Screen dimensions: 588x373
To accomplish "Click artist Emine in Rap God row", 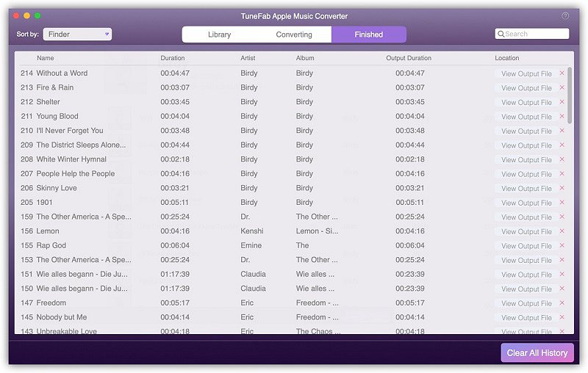I will pos(251,245).
